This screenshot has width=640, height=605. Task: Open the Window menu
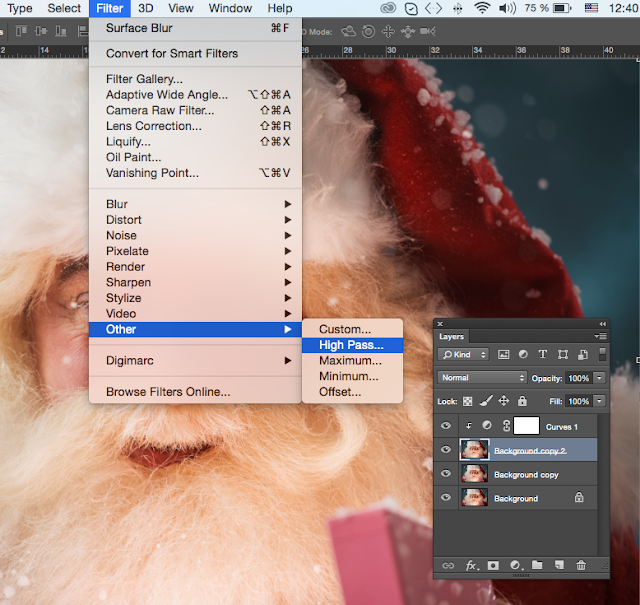point(230,8)
